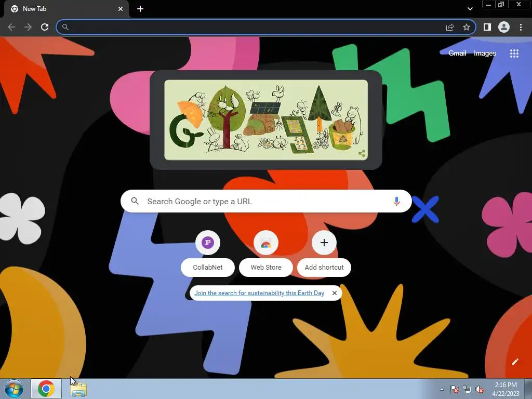
Task: Reload the page with the refresh icon
Action: (45, 27)
